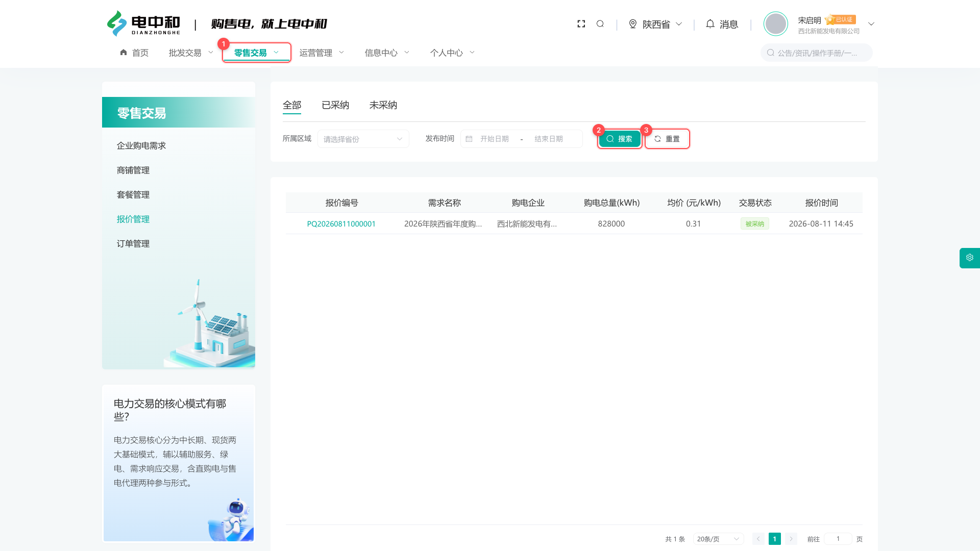Open the 个人中心 menu
980x551 pixels.
coord(452,53)
